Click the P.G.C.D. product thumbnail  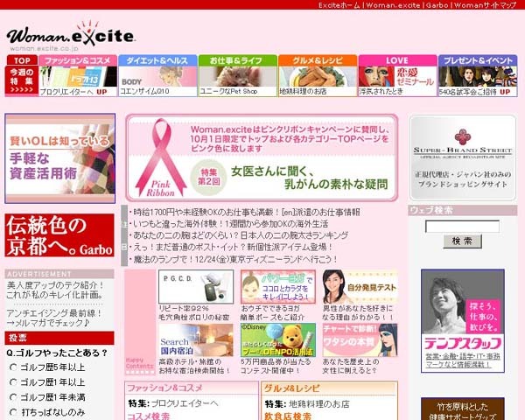(196, 287)
